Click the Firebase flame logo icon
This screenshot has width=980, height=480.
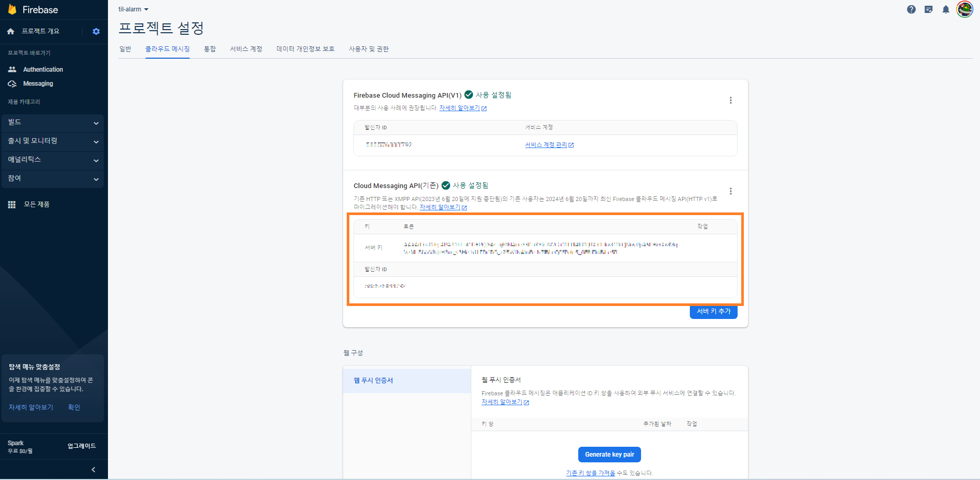pyautogui.click(x=12, y=9)
